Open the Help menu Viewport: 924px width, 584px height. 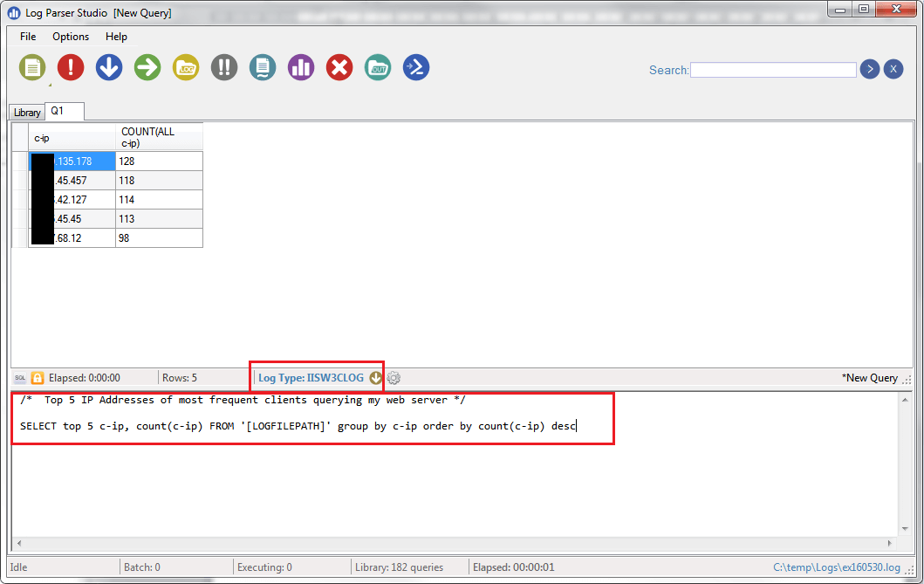tap(116, 37)
